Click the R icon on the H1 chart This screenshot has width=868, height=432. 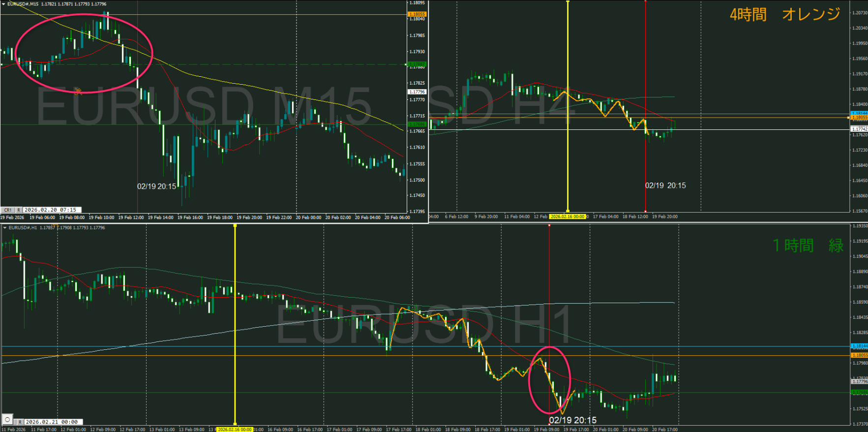(20, 422)
